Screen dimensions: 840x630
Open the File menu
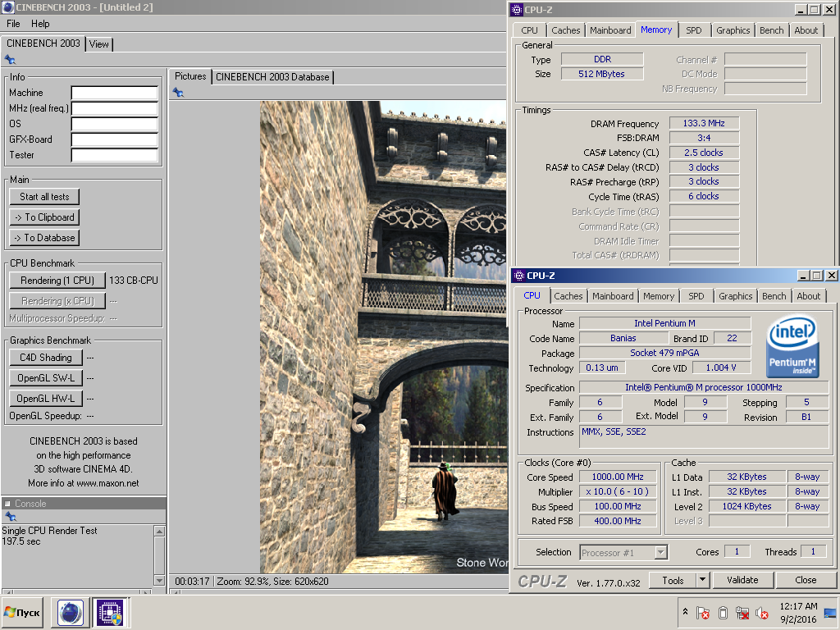13,24
